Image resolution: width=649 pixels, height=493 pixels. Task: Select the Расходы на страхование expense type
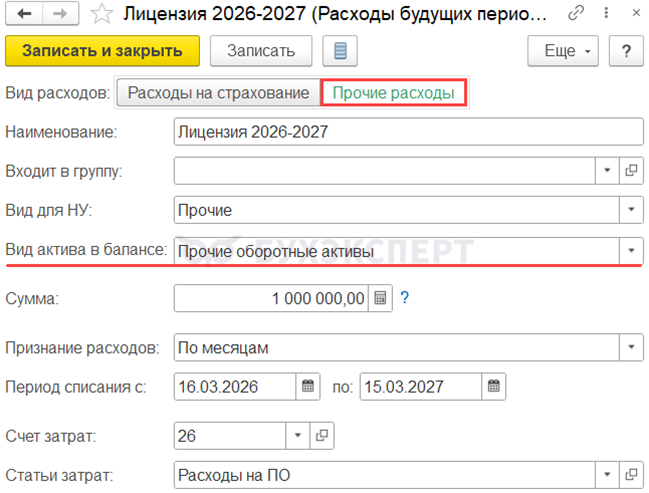pyautogui.click(x=218, y=93)
